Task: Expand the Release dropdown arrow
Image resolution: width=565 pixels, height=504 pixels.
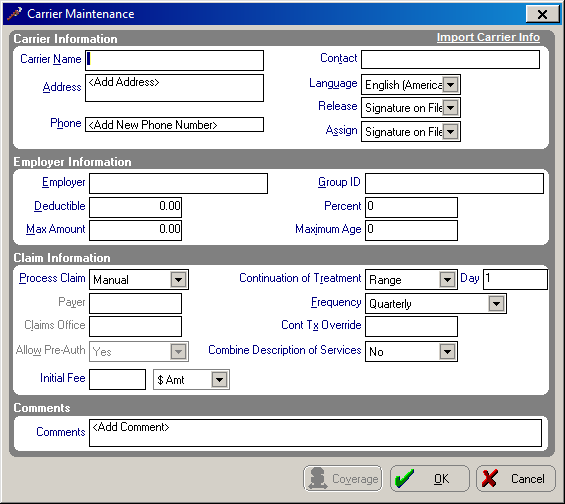Action: pos(450,108)
